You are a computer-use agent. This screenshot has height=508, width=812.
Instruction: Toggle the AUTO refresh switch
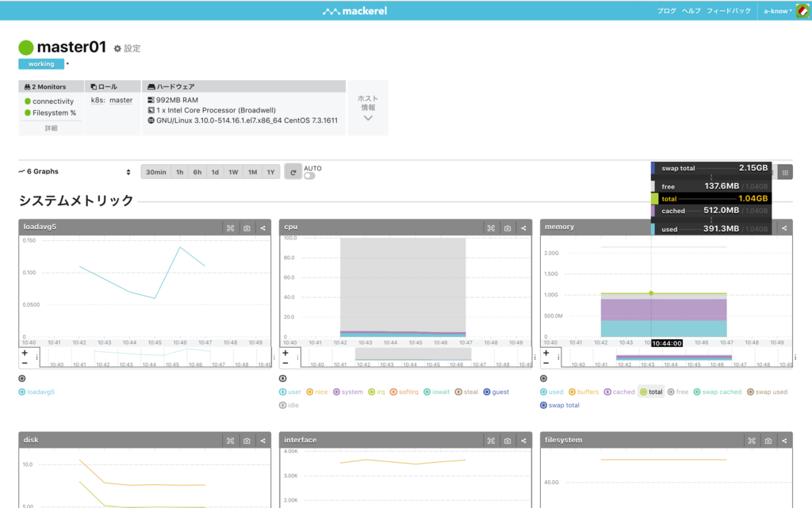point(309,176)
